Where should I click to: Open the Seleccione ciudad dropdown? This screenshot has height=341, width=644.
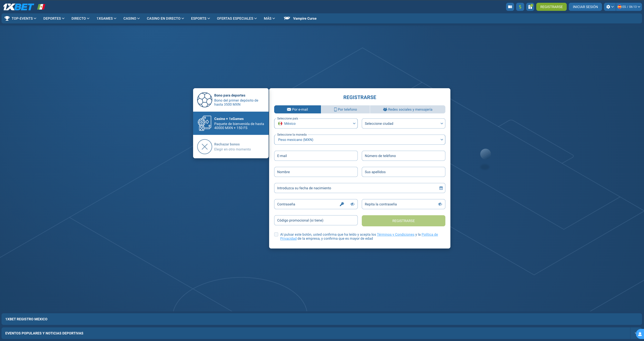tap(403, 123)
